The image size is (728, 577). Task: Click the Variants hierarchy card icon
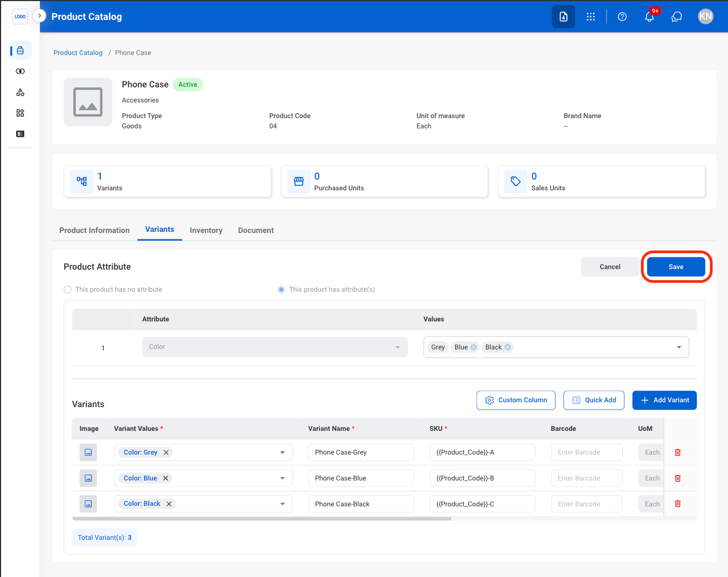tap(82, 181)
